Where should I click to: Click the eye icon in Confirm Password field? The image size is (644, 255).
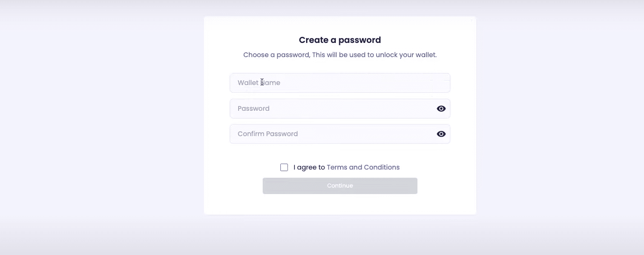[x=441, y=134]
